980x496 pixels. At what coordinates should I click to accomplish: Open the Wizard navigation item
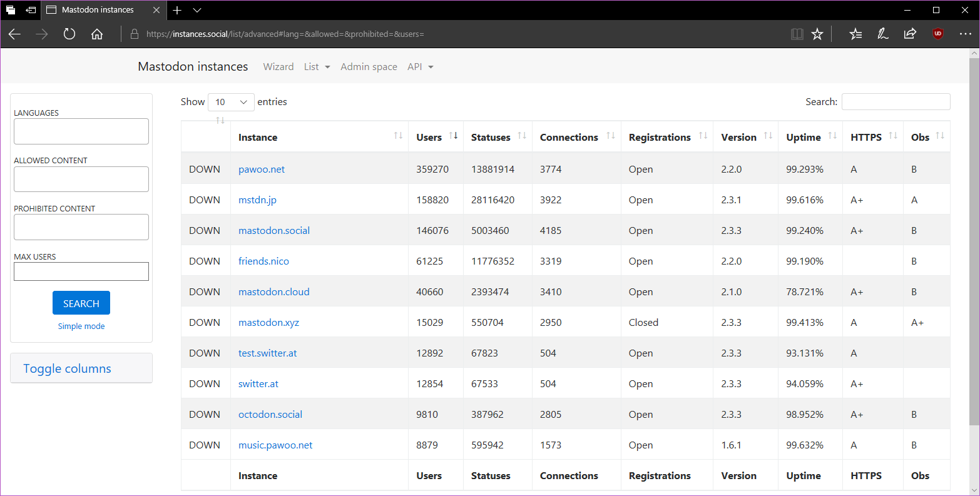[278, 67]
